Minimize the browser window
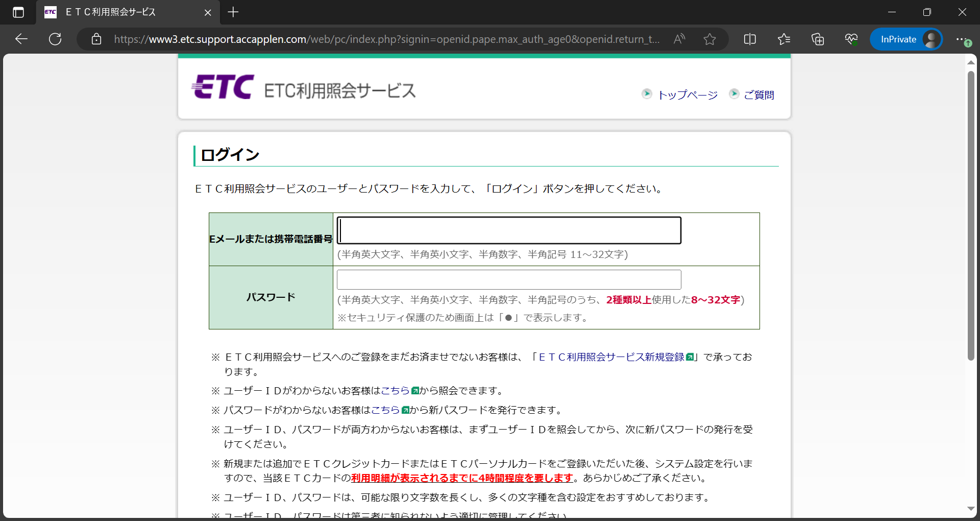This screenshot has width=980, height=521. pos(892,12)
